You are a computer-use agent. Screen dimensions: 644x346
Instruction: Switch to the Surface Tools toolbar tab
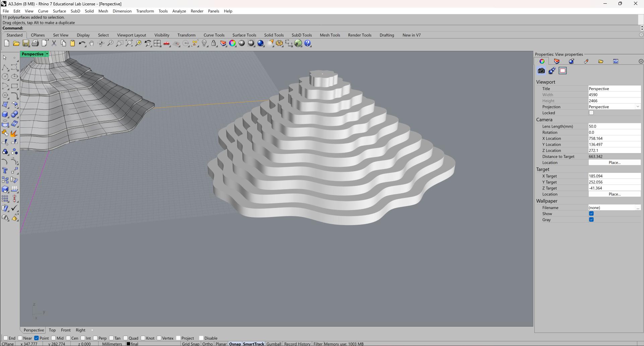[244, 35]
